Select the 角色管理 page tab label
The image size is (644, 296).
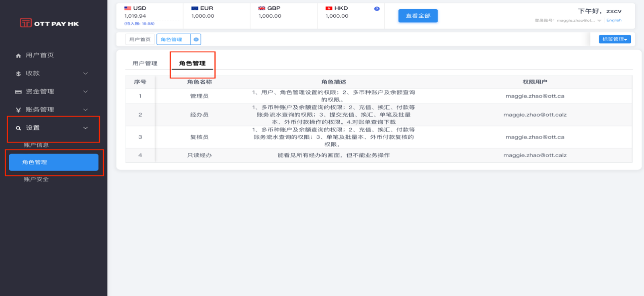click(172, 39)
